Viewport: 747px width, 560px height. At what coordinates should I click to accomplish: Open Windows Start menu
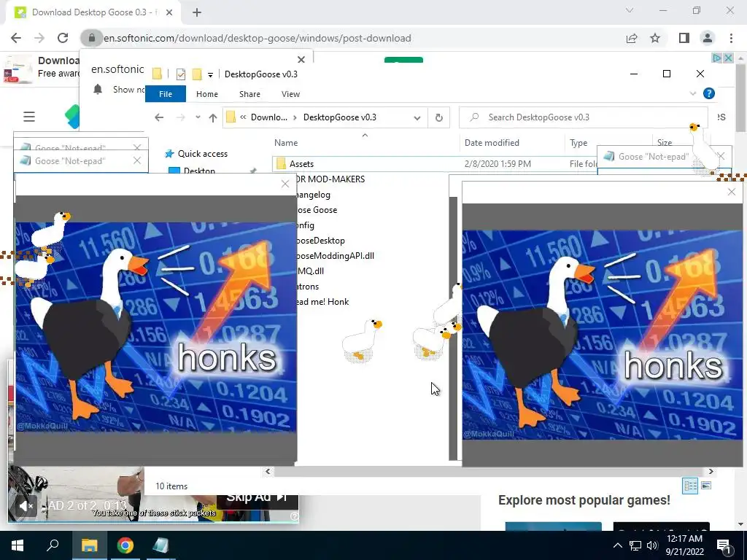click(x=18, y=545)
